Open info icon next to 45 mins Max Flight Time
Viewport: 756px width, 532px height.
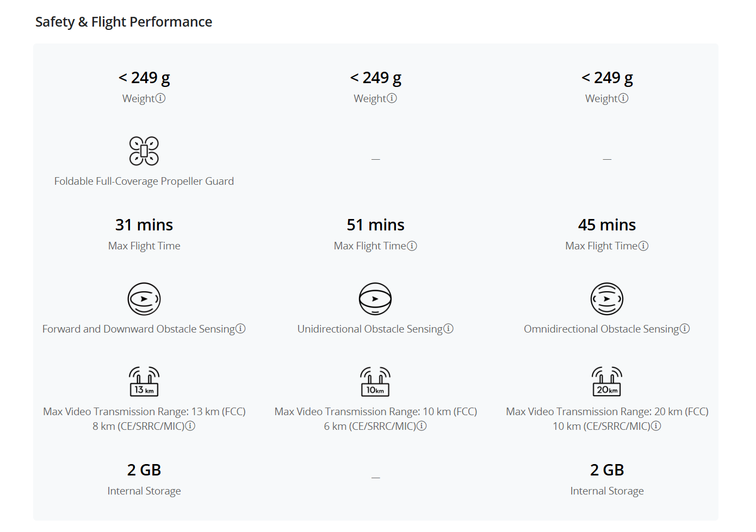pos(643,246)
